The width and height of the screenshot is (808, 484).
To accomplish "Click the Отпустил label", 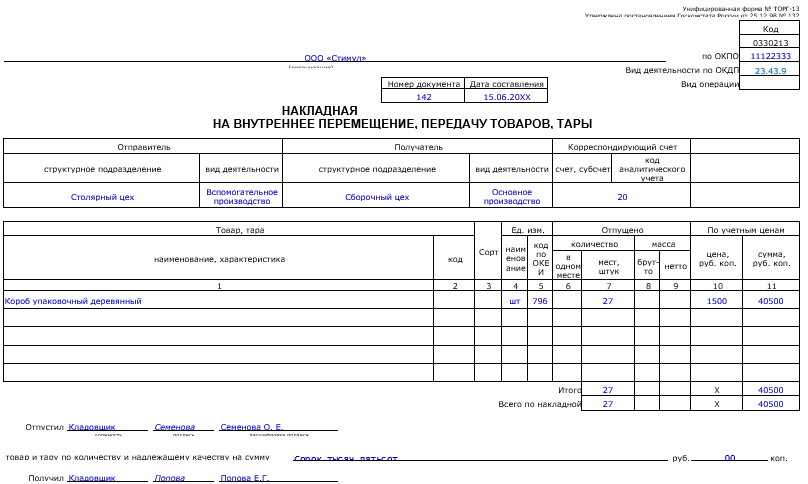I will [x=44, y=427].
